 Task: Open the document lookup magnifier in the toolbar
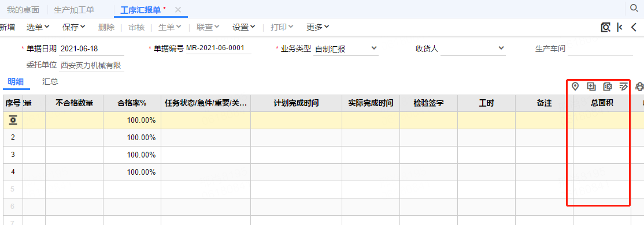pyautogui.click(x=605, y=28)
